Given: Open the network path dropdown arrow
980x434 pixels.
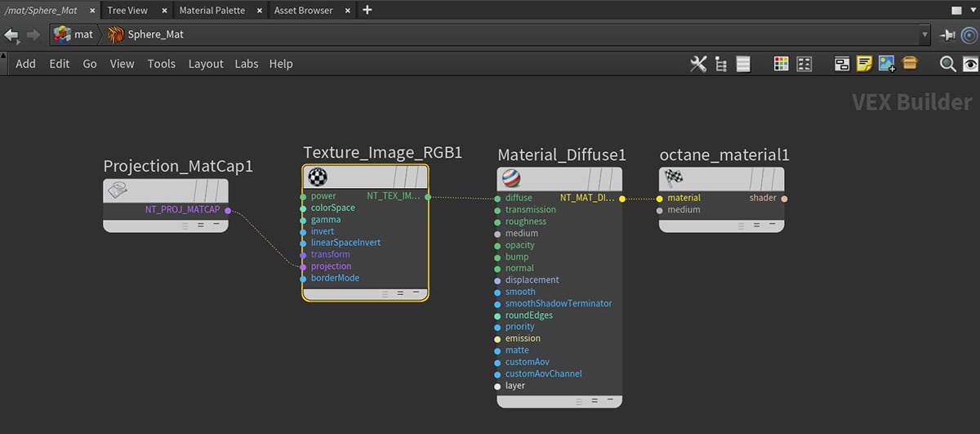Looking at the screenshot, I should [924, 35].
